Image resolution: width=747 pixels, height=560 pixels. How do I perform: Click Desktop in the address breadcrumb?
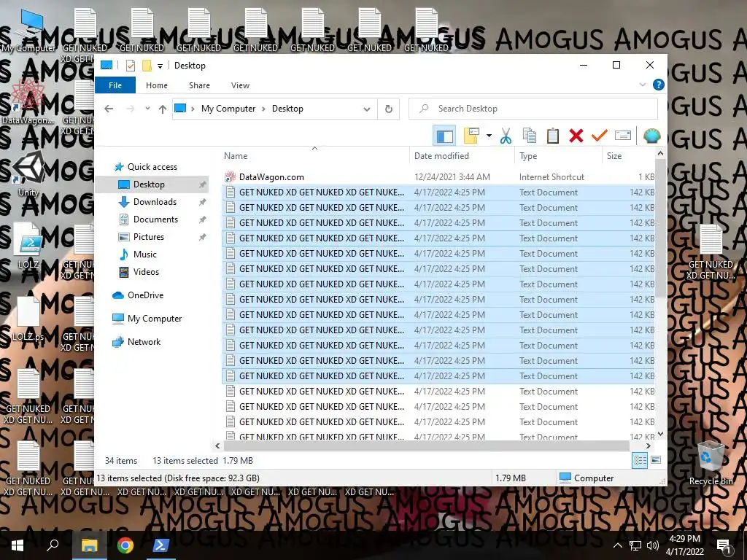[287, 109]
